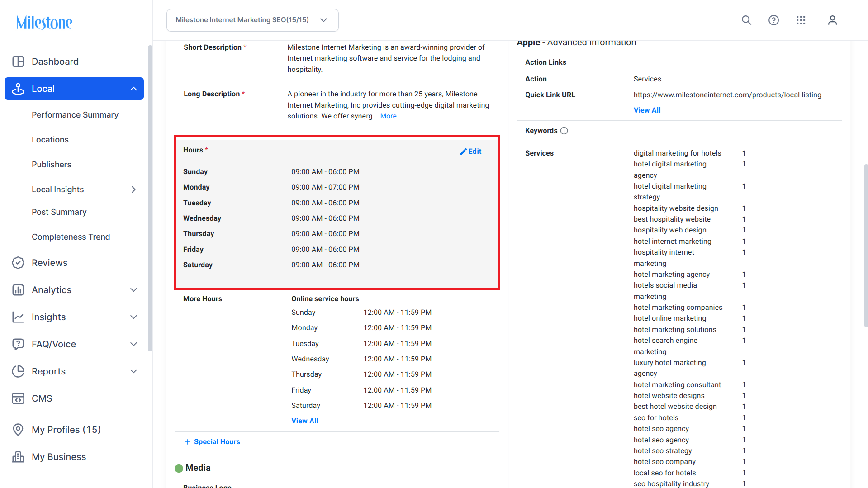Click the CMS code window icon
Image resolution: width=868 pixels, height=488 pixels.
[x=18, y=398]
